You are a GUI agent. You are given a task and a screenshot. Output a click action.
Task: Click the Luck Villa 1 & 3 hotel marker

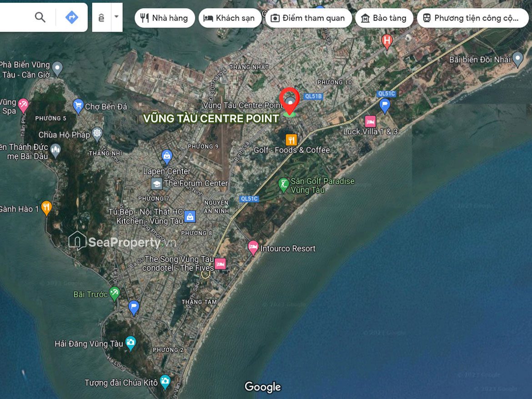pyautogui.click(x=371, y=121)
